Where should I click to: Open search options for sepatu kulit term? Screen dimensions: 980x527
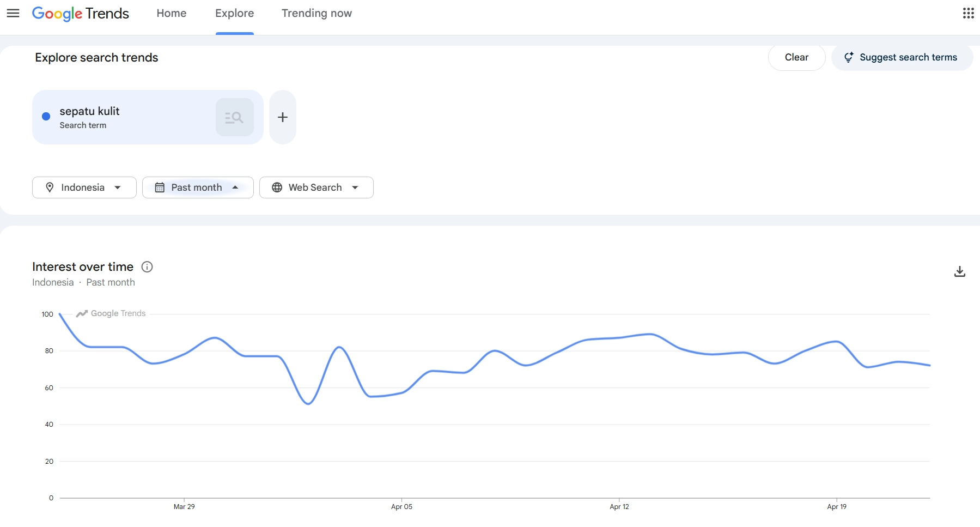point(234,117)
